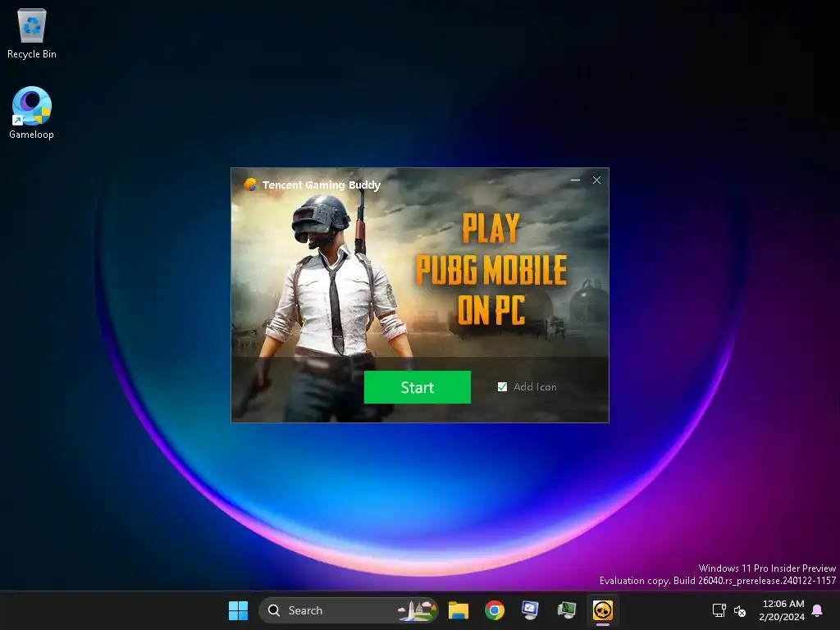This screenshot has height=630, width=840.
Task: Click the muted volume tray icon
Action: (x=740, y=610)
